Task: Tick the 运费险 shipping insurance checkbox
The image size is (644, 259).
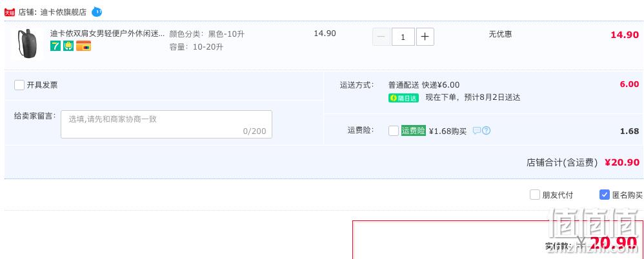Action: coord(394,131)
